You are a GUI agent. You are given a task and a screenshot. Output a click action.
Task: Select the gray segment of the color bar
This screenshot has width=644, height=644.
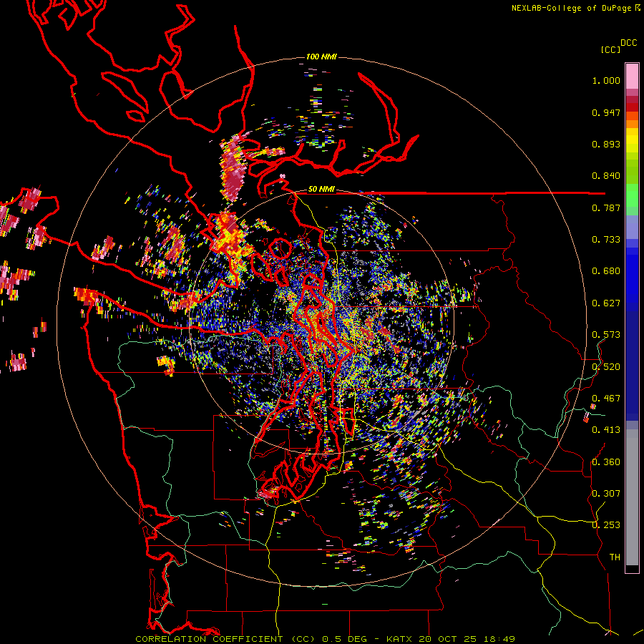[632, 497]
